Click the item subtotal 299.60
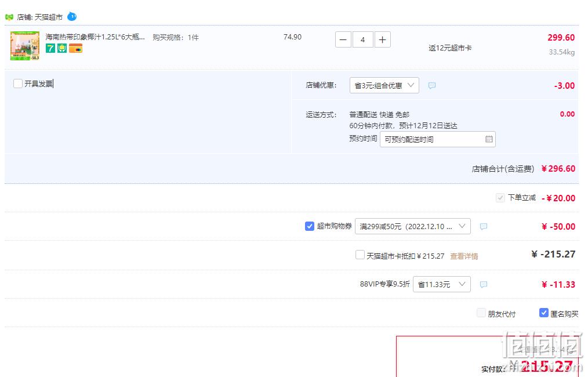The height and width of the screenshot is (377, 588). point(561,38)
